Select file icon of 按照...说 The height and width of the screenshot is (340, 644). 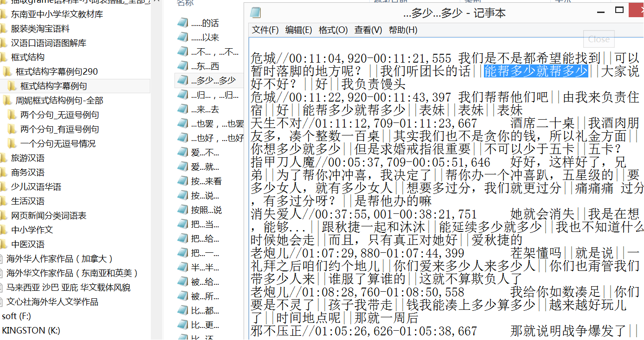click(183, 210)
